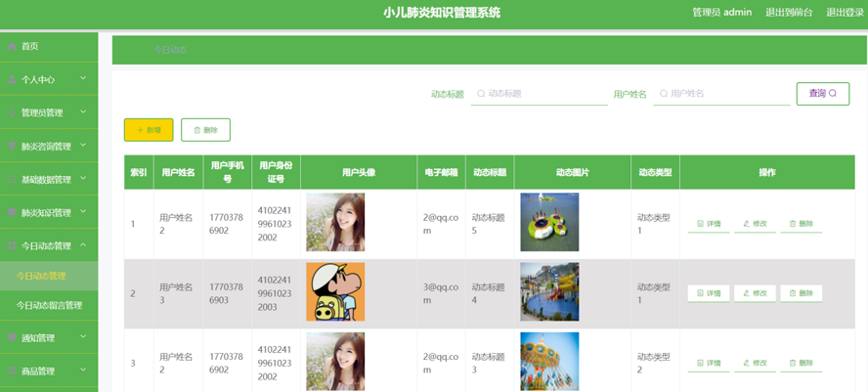Screen dimensions: 868x392
Task: Focus the 动态标题 search input
Action: [x=540, y=94]
